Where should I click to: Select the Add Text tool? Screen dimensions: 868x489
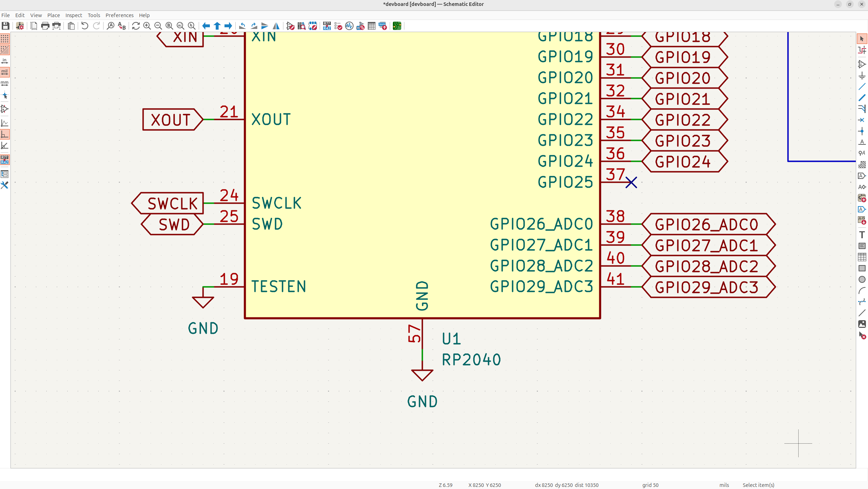point(862,235)
